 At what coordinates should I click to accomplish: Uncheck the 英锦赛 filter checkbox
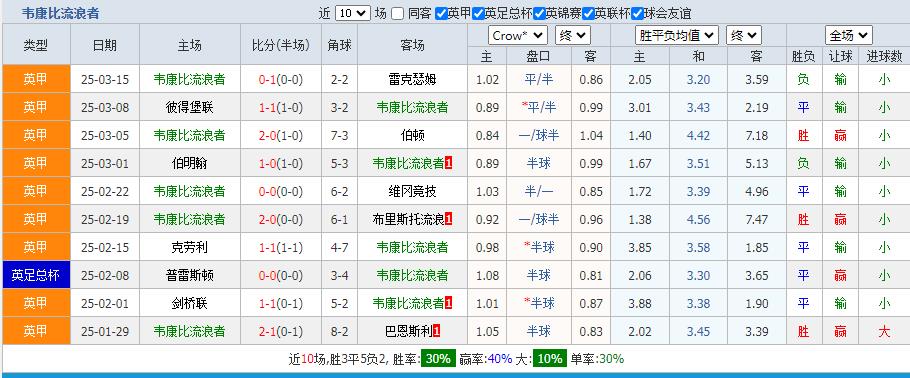[x=539, y=13]
